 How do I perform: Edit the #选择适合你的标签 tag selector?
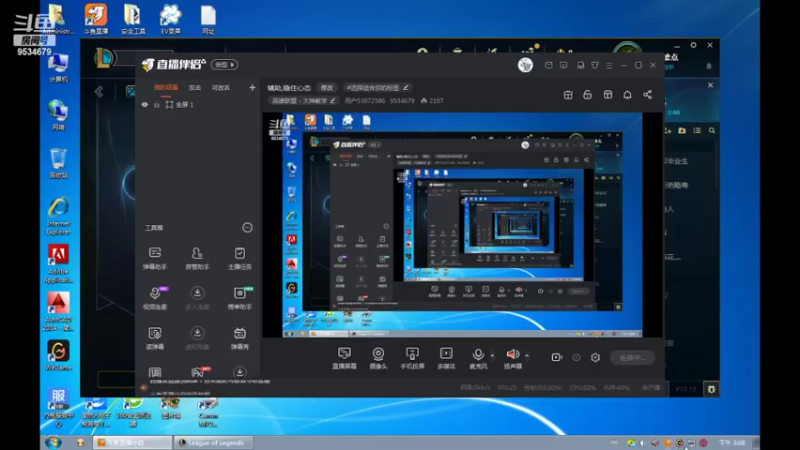pos(378,88)
